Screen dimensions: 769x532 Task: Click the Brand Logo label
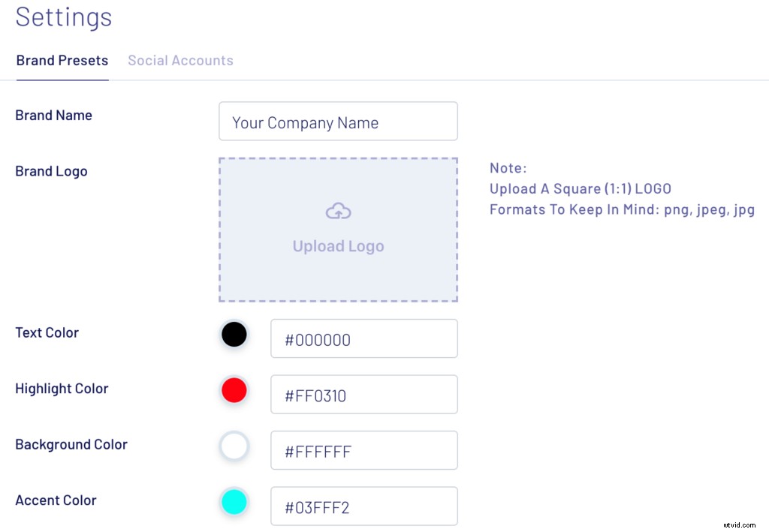51,171
